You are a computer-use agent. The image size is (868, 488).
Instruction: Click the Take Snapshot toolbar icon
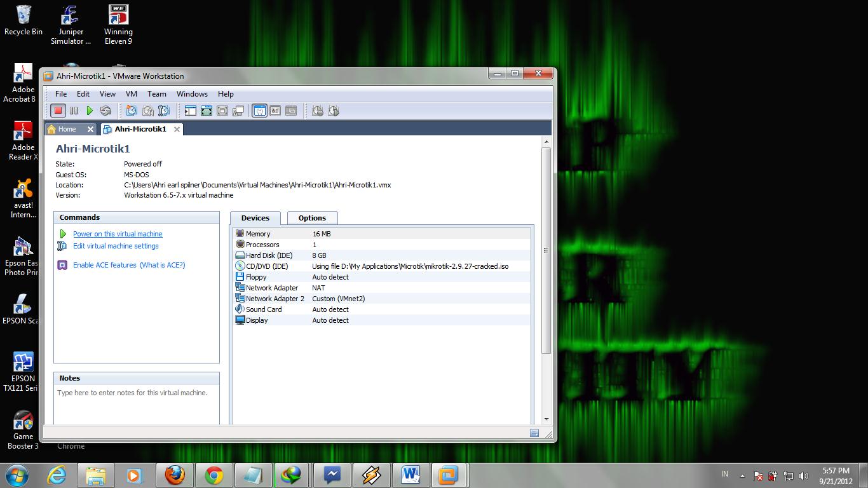tap(132, 111)
